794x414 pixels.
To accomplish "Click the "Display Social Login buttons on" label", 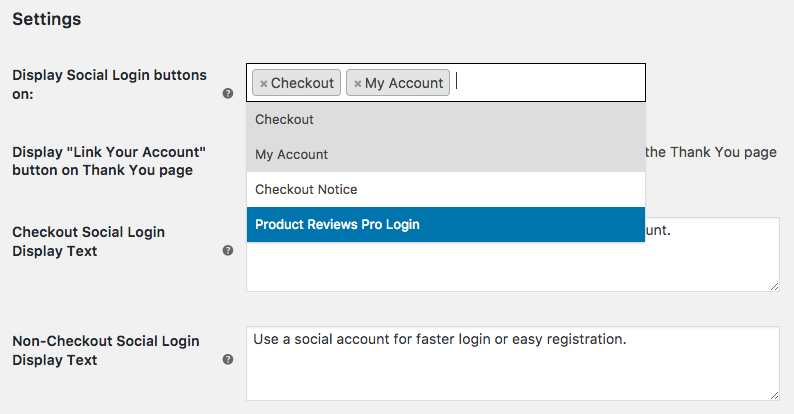I will [109, 84].
